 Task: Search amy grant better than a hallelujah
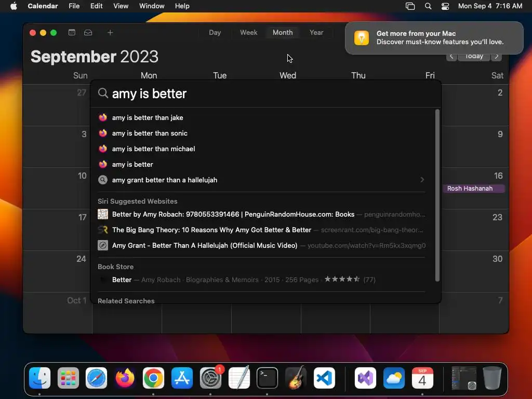pos(261,180)
